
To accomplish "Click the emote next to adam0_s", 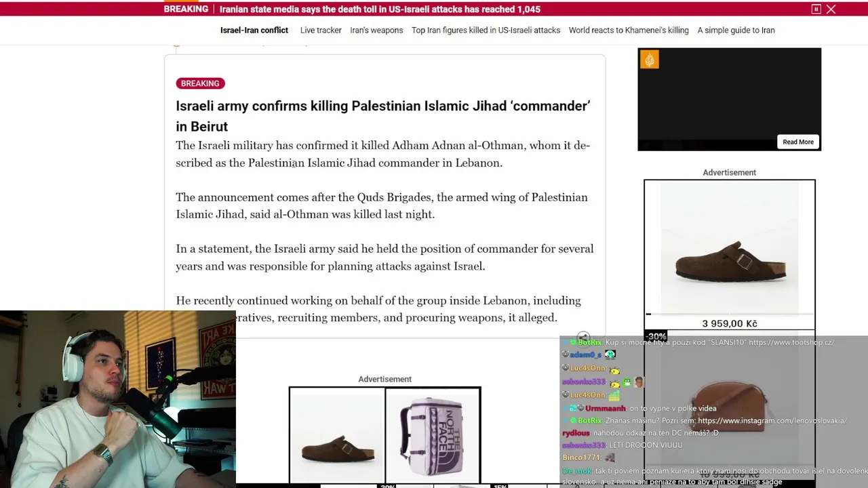I will (610, 354).
